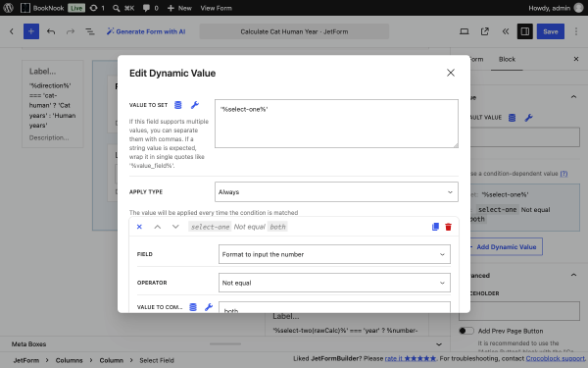Click the double chevron collapse icon
Image resolution: width=588 pixels, height=368 pixels.
coord(506,31)
